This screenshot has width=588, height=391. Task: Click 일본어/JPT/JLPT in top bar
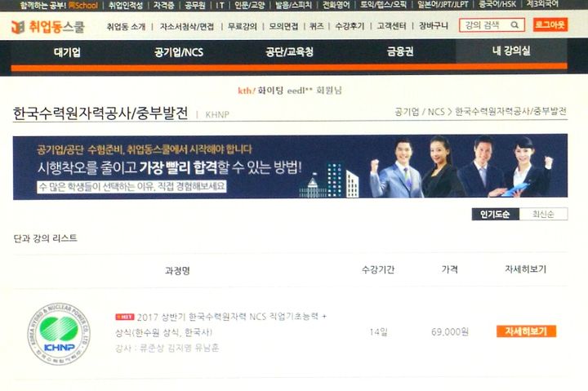coord(443,5)
